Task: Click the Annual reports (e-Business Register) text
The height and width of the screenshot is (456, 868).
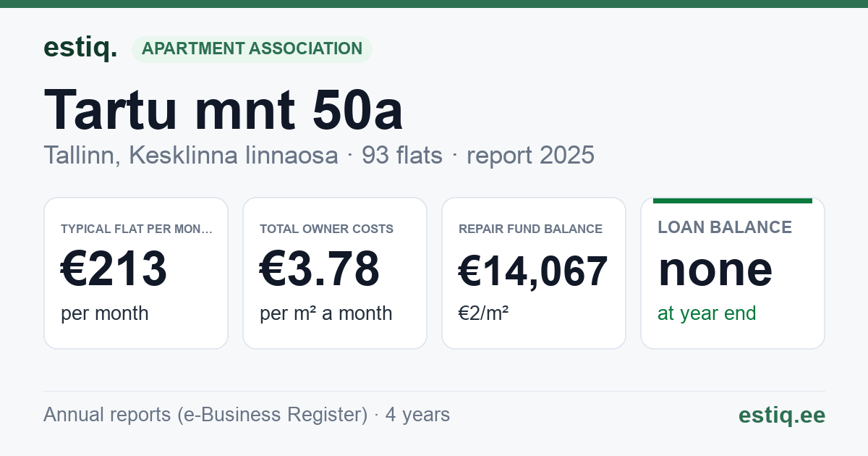Action: [205, 415]
